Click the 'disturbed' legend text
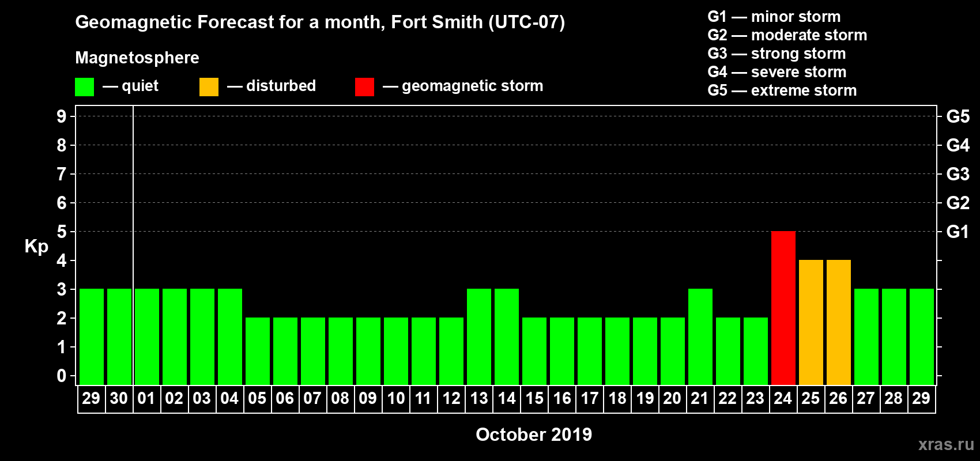 tap(281, 86)
